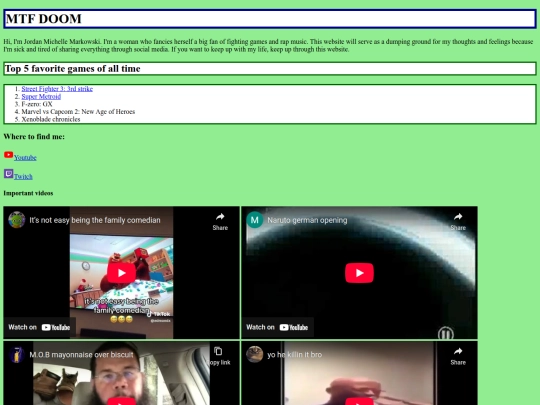
Task: Open the Super Metroid link
Action: [x=41, y=96]
